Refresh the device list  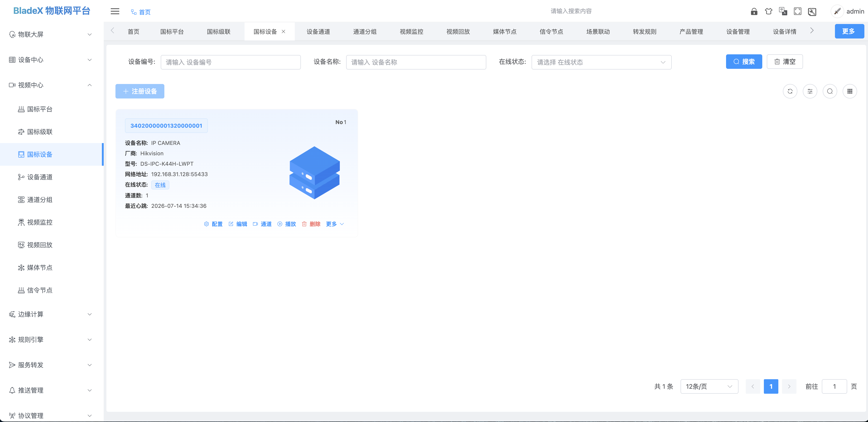tap(790, 91)
